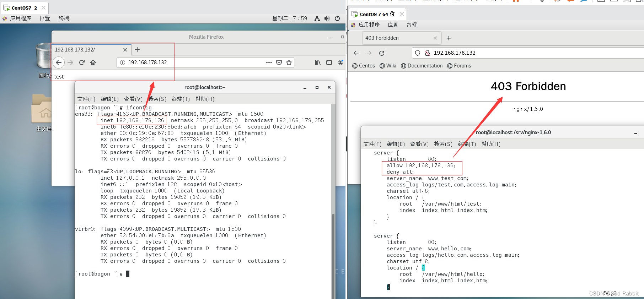This screenshot has width=644, height=299.
Task: Switch to CentOS 7 64 位 VM tab
Action: point(377,14)
